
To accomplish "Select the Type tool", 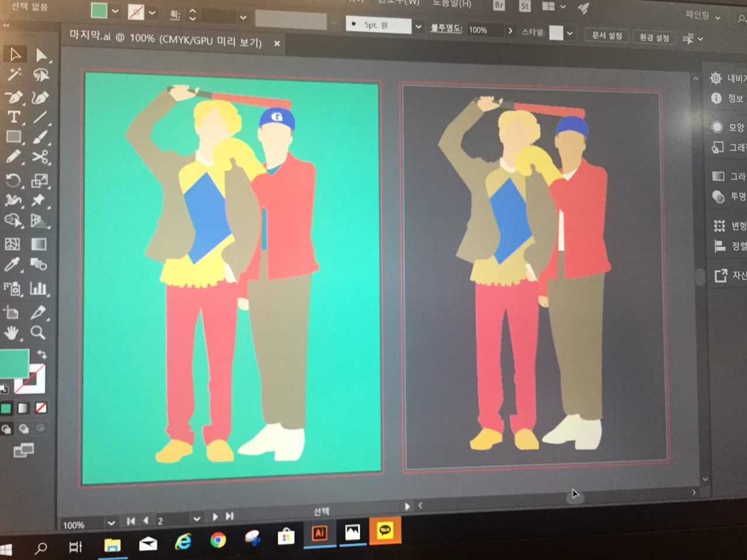I will [x=13, y=117].
